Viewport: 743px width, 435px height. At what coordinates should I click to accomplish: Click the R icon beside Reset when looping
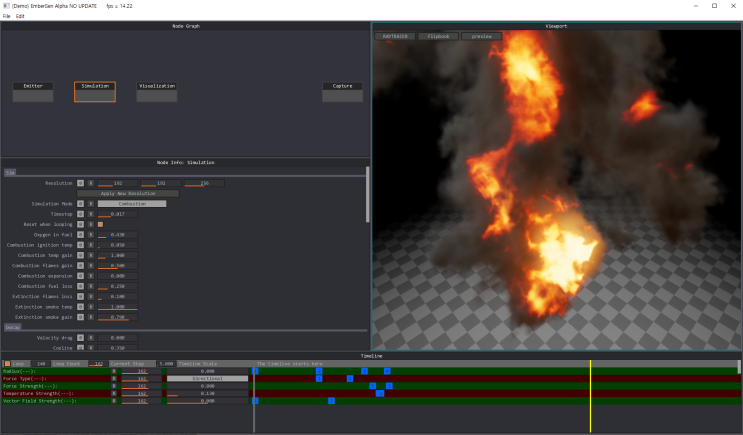click(x=91, y=224)
